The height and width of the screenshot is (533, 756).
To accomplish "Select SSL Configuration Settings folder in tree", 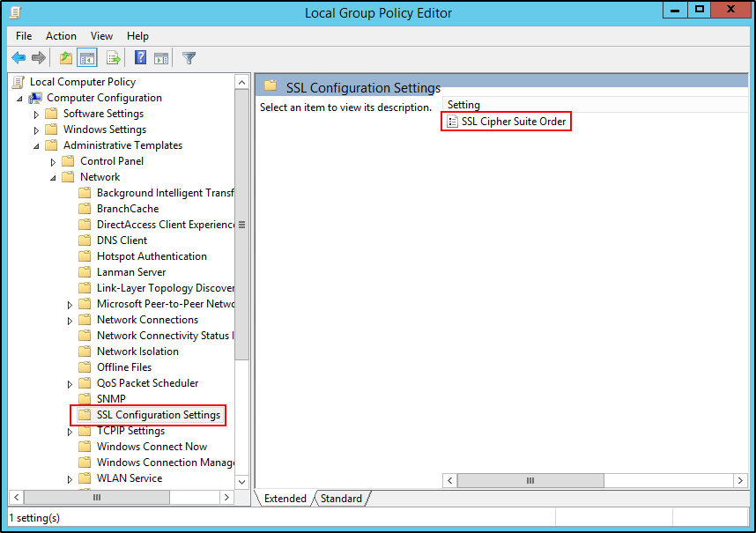I will point(158,415).
